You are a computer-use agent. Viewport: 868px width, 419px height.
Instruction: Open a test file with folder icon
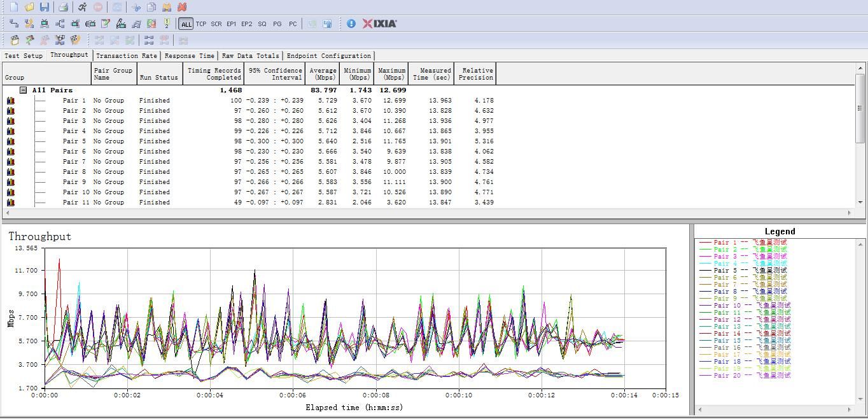tap(29, 7)
